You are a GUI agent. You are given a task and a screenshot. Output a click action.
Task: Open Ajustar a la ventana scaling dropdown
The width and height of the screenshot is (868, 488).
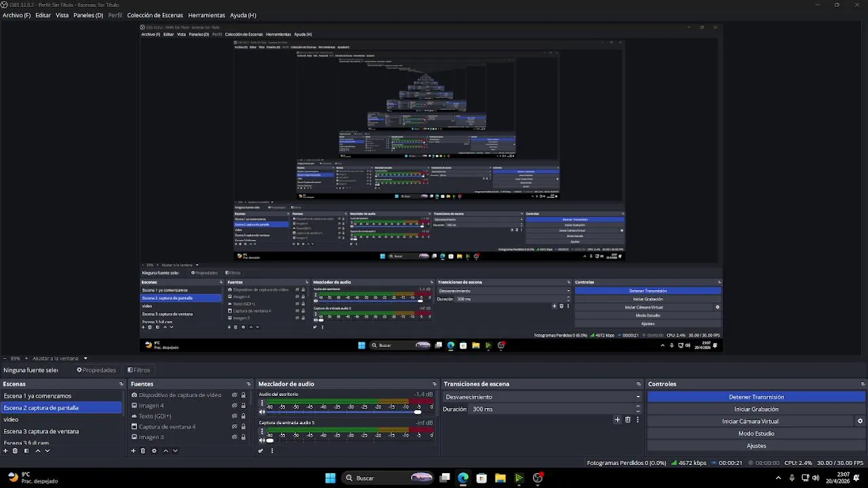point(60,359)
